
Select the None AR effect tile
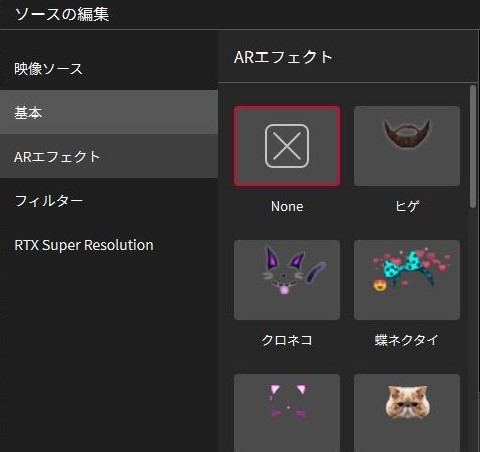(x=287, y=146)
